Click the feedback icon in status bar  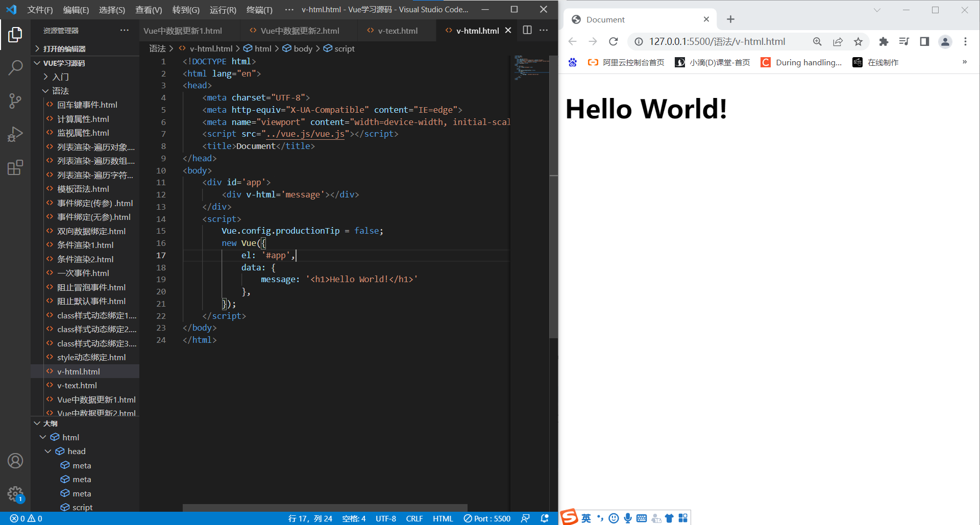[525, 518]
